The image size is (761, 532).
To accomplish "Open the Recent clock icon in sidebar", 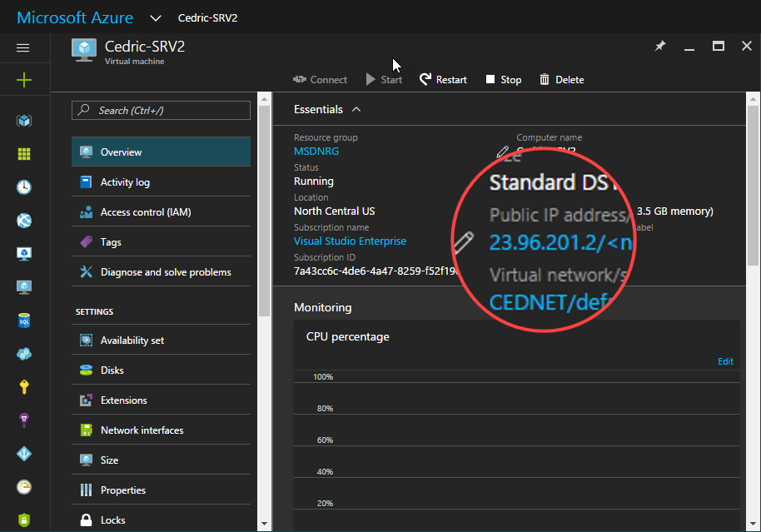I will coord(24,186).
